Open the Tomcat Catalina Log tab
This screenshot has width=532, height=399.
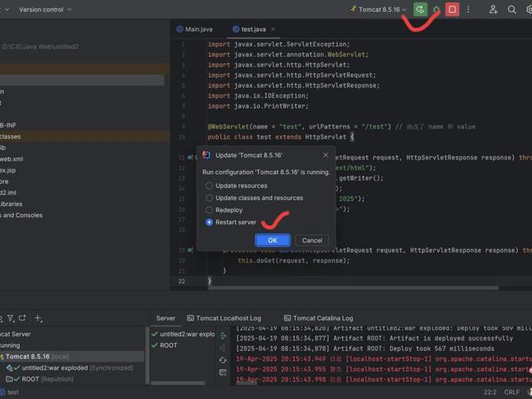click(319, 319)
